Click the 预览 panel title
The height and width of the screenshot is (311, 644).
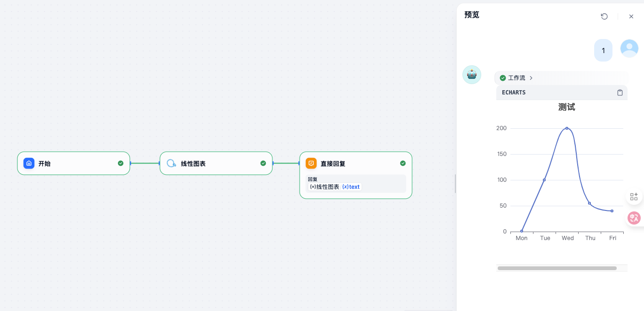click(x=472, y=15)
